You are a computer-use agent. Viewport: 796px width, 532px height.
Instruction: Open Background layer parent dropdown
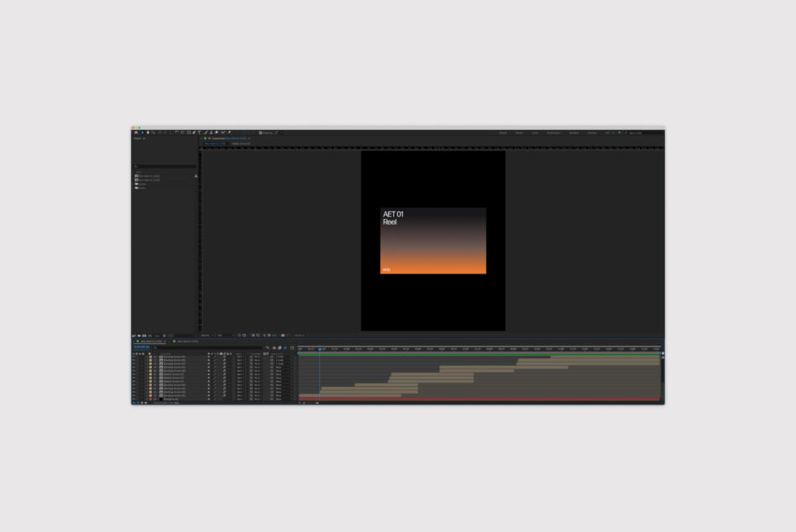click(281, 399)
